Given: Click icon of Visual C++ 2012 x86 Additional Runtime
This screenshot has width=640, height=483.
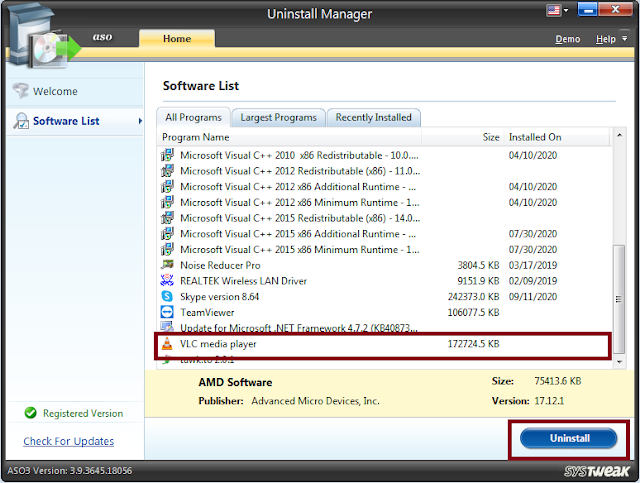Looking at the screenshot, I should [167, 187].
